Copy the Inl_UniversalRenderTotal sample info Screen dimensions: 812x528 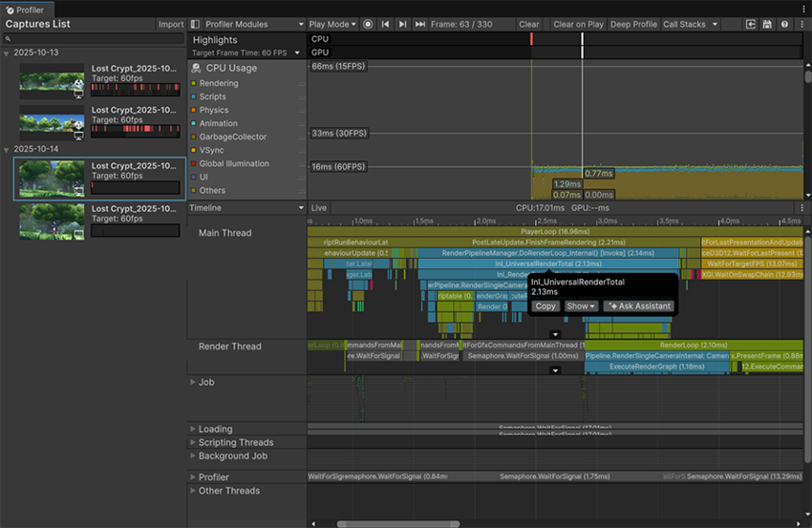[545, 306]
